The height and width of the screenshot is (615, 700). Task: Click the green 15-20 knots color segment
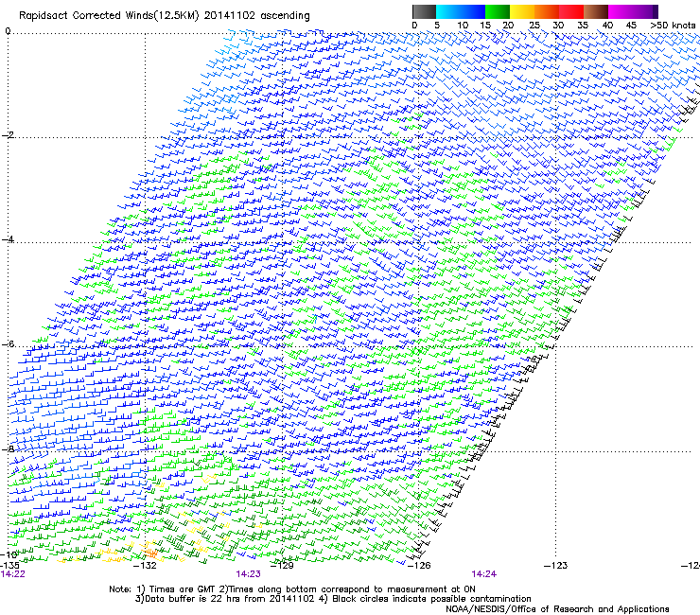coord(498,11)
